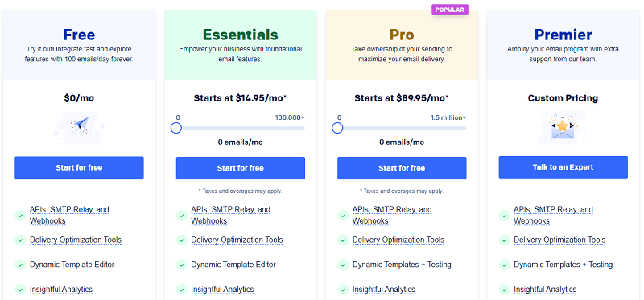This screenshot has height=300, width=644.
Task: Start for free on the Free plan
Action: [79, 167]
